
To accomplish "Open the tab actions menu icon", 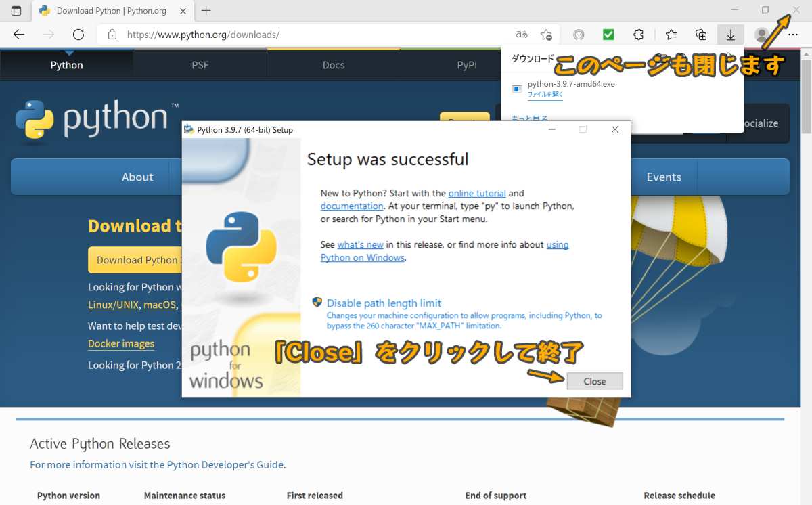I will [x=16, y=11].
